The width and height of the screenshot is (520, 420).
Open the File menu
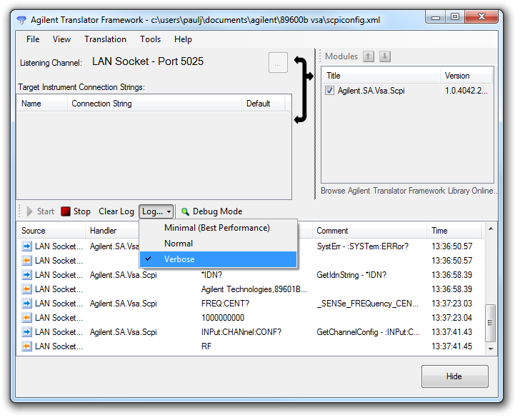point(33,39)
